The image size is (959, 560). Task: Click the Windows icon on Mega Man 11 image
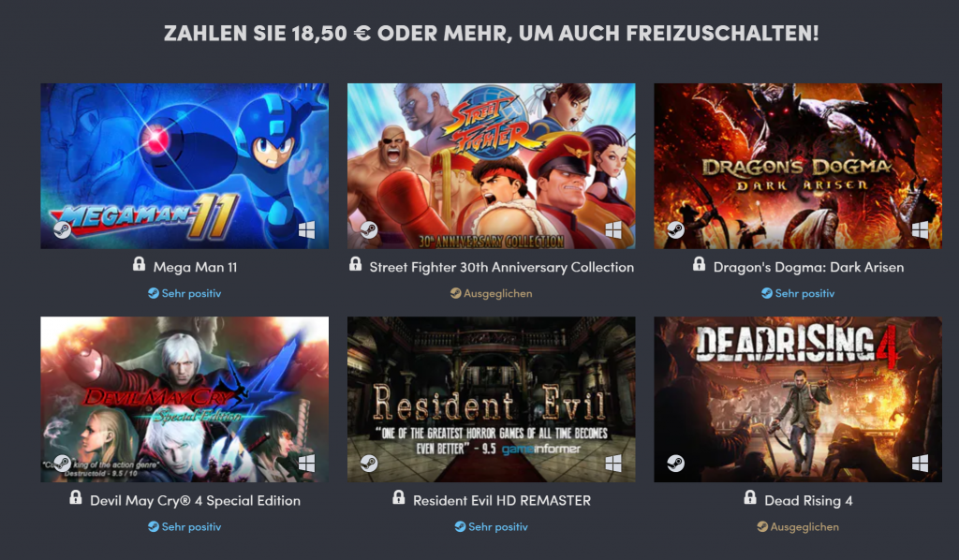pyautogui.click(x=307, y=230)
